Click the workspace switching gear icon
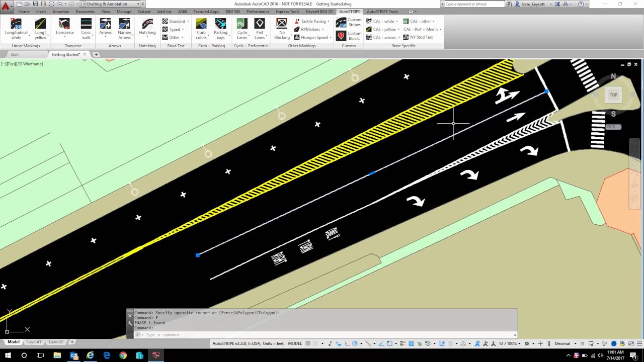Viewport: 644px width, 362px height. click(x=527, y=343)
